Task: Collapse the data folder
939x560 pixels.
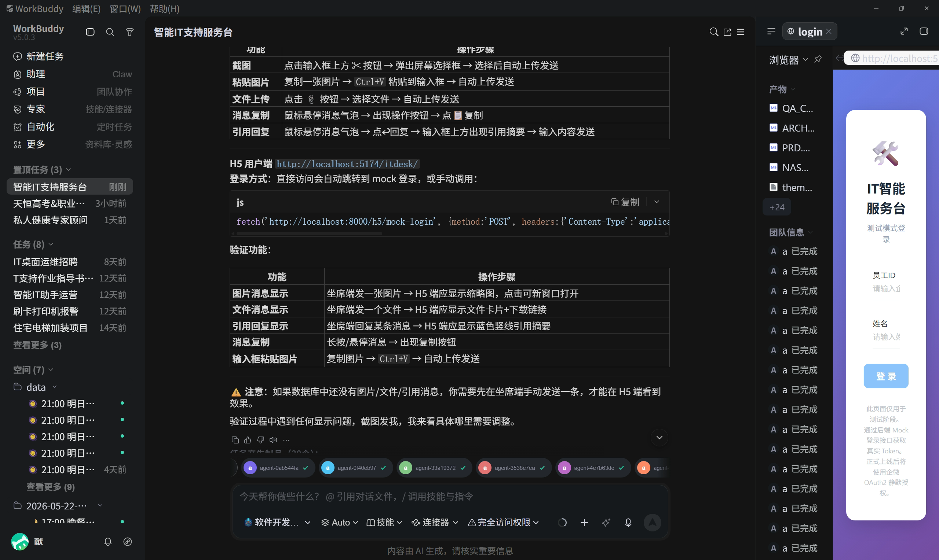Action: click(54, 387)
